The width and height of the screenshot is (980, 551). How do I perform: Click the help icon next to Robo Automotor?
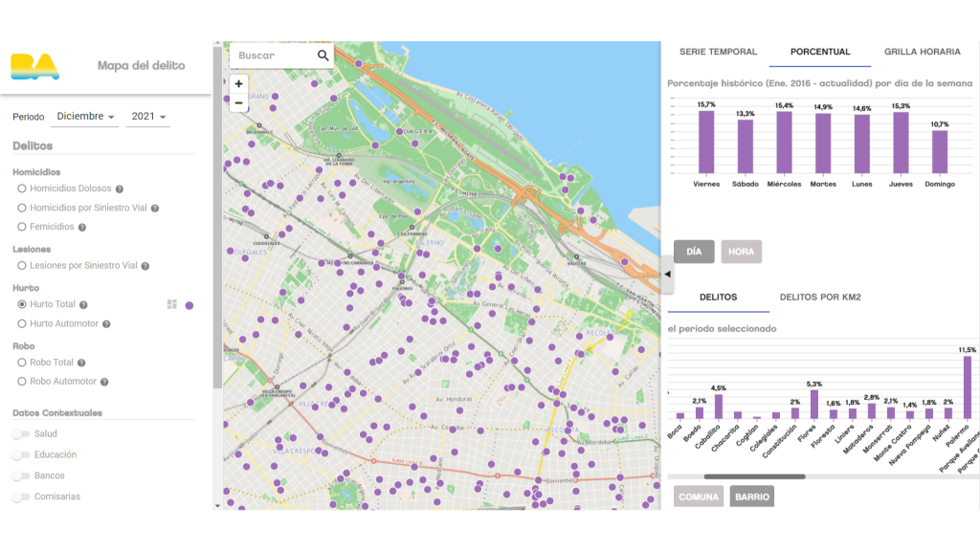(x=104, y=382)
